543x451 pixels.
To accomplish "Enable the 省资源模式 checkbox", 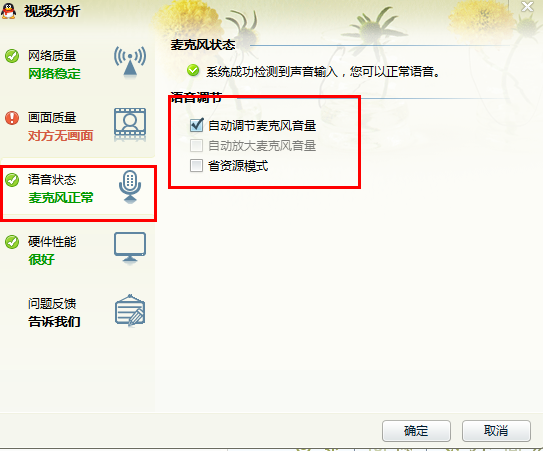I will point(196,166).
